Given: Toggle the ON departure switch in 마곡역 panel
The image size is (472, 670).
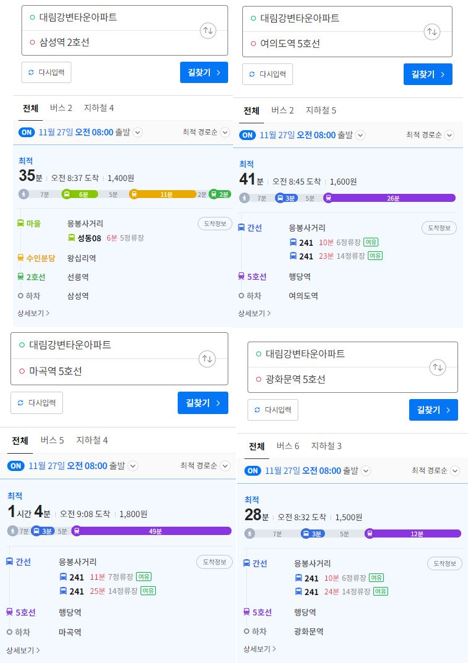Looking at the screenshot, I should coord(16,466).
